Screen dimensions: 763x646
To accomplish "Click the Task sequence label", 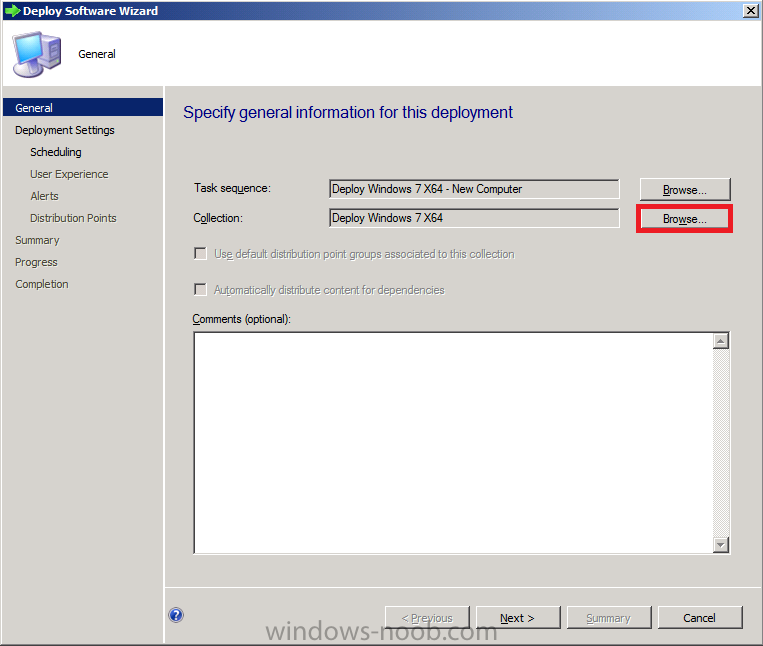I will point(232,188).
